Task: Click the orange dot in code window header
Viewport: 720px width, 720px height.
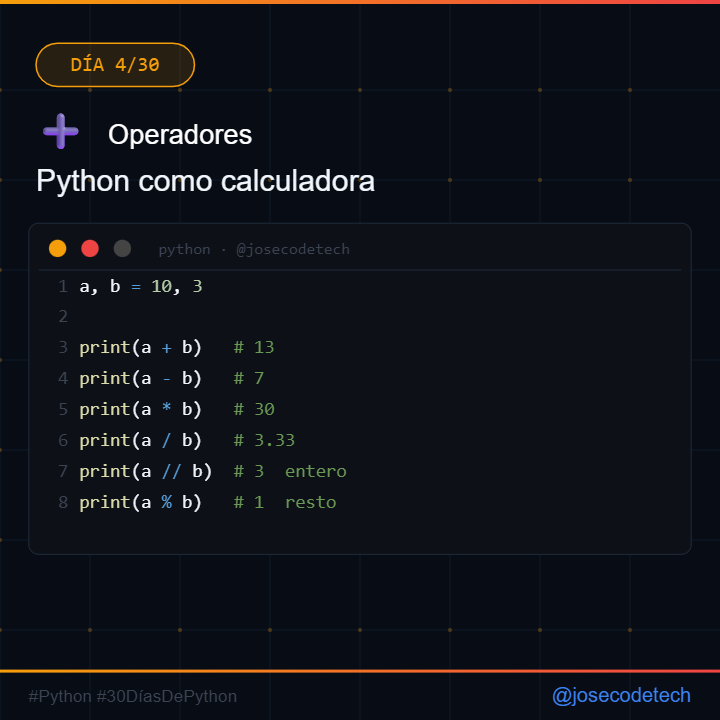Action: click(57, 248)
